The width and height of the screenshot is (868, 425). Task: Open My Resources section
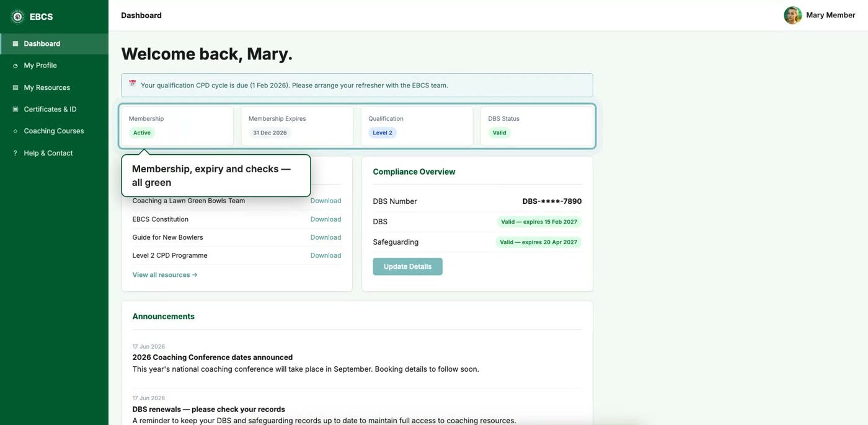55,88
